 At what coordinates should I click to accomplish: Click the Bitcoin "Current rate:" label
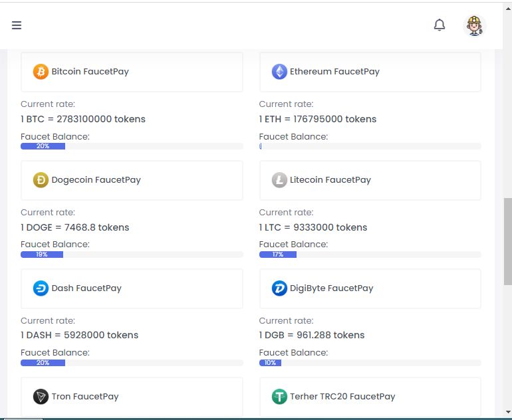coord(48,104)
